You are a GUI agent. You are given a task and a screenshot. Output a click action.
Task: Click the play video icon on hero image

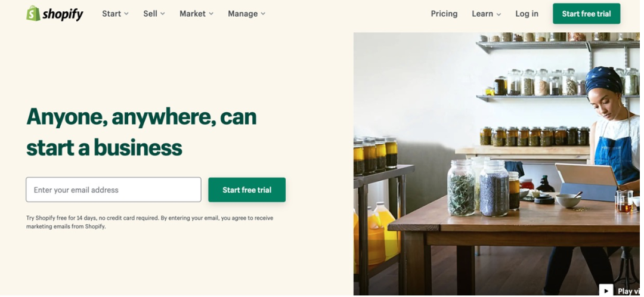(606, 290)
